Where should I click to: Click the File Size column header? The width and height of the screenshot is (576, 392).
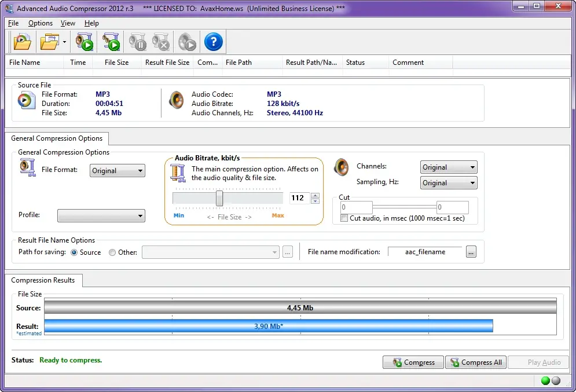117,63
